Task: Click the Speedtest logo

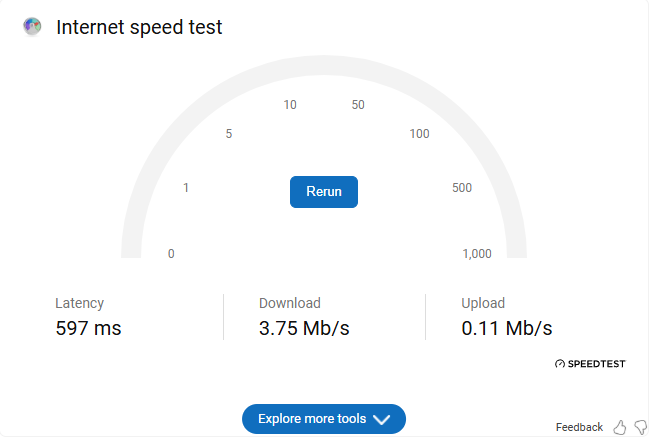Action: 590,364
